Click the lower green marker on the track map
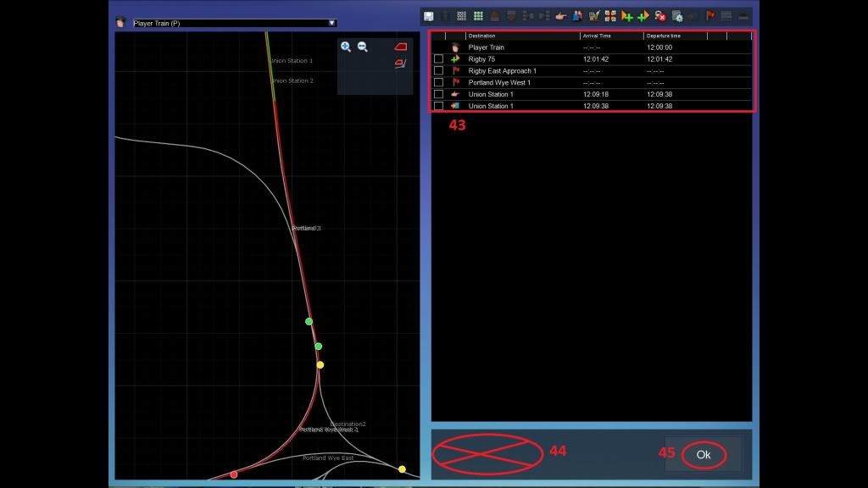 319,347
